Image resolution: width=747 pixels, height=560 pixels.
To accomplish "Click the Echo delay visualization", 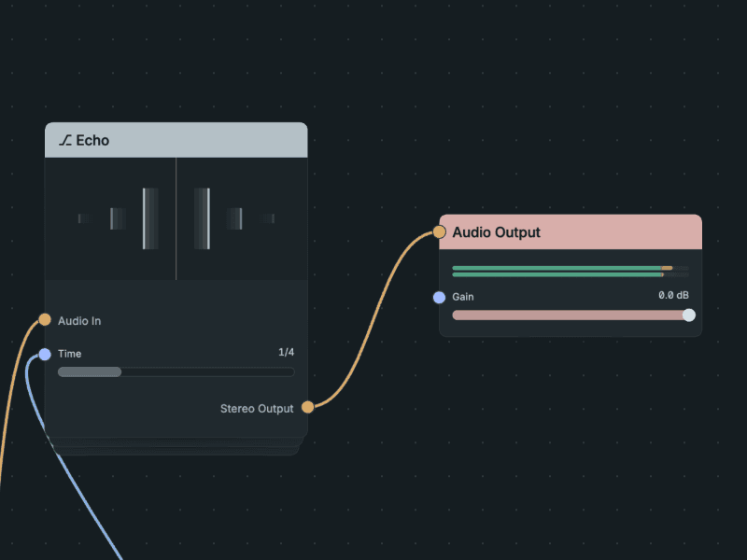I will [x=176, y=218].
